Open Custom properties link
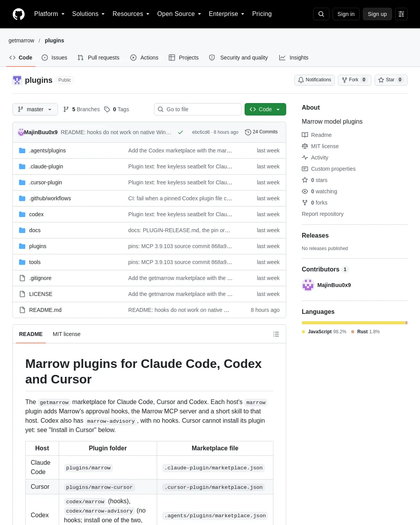 tap(329, 169)
